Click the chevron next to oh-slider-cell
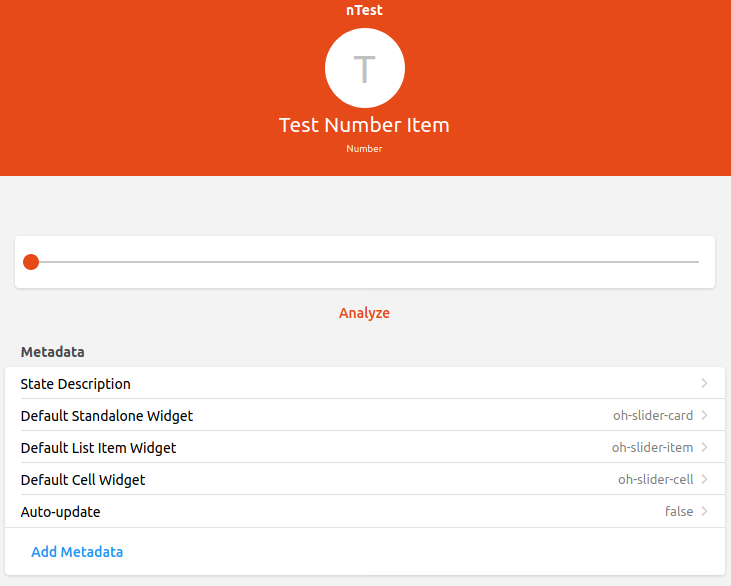Viewport: 731px width, 586px height. tap(704, 479)
